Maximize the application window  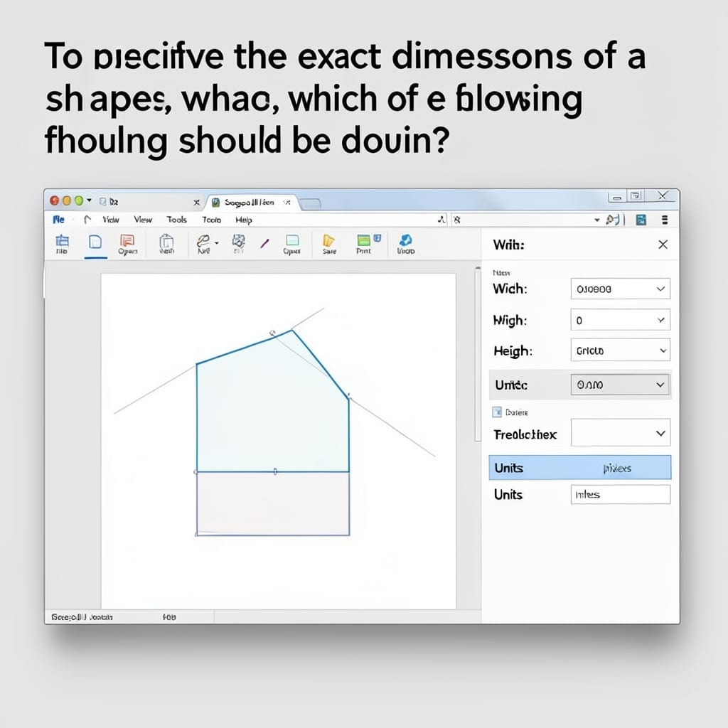[636, 196]
